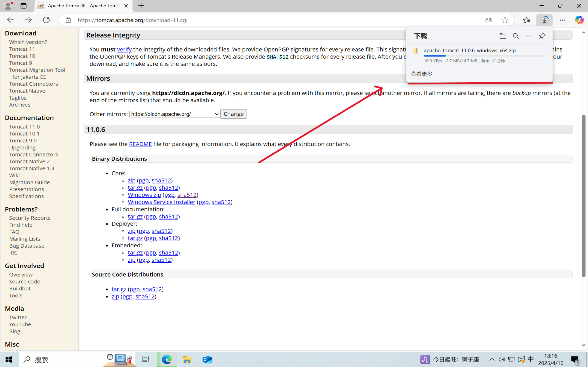Open the Other mirrors dropdown
Viewport: 588px width, 367px height.
pos(174,114)
